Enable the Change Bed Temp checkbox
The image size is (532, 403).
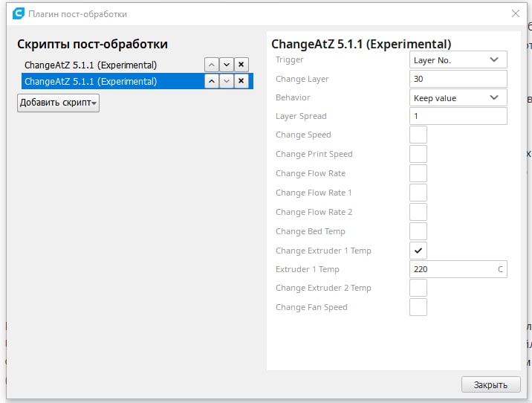pos(418,231)
